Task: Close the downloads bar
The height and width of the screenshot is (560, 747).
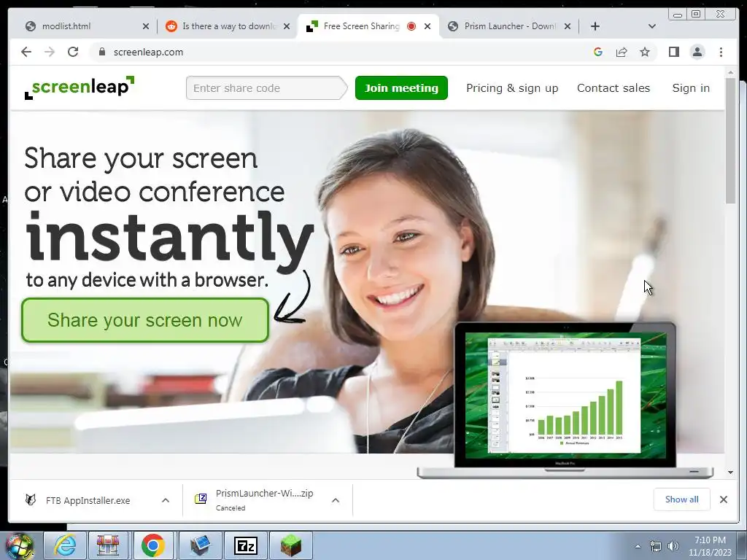Action: click(x=724, y=499)
